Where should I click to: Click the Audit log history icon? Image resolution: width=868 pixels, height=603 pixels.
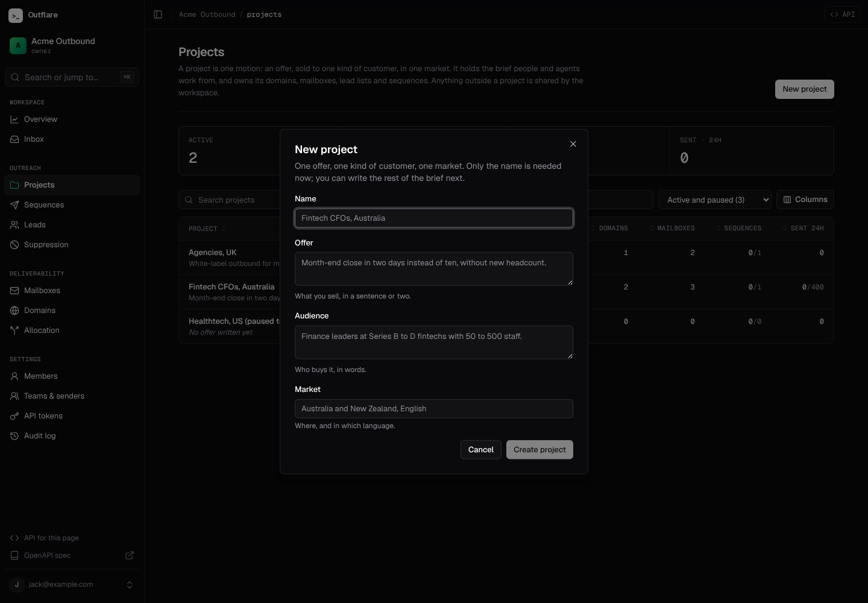14,436
